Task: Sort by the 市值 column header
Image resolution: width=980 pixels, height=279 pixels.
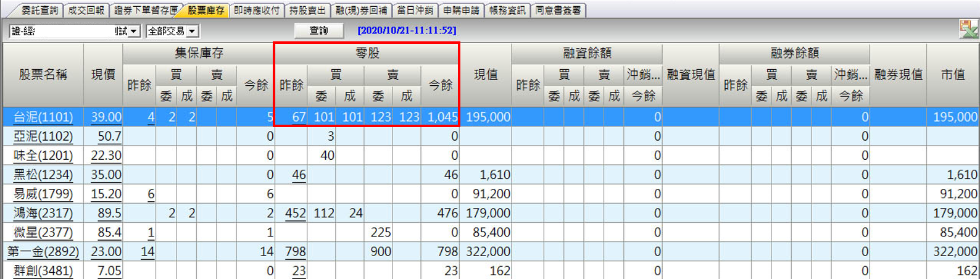Action: (953, 75)
